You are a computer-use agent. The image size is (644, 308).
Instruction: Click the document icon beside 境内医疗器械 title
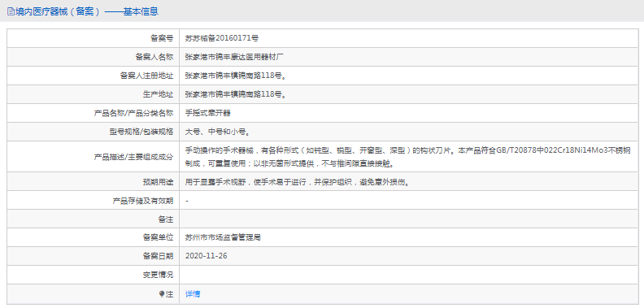point(11,11)
